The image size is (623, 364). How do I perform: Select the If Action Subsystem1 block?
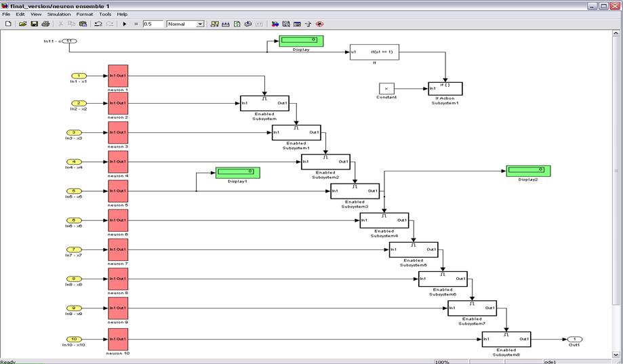click(x=445, y=89)
